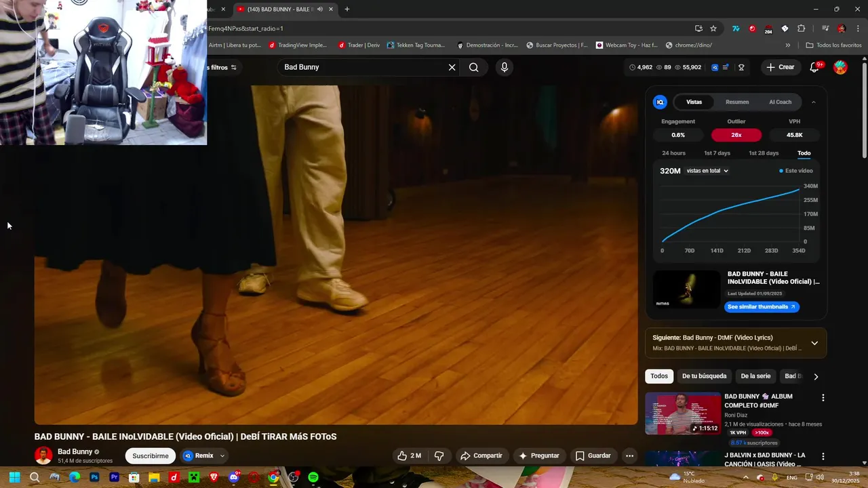This screenshot has height=488, width=868.
Task: Like the video with thumbs up
Action: (x=409, y=456)
